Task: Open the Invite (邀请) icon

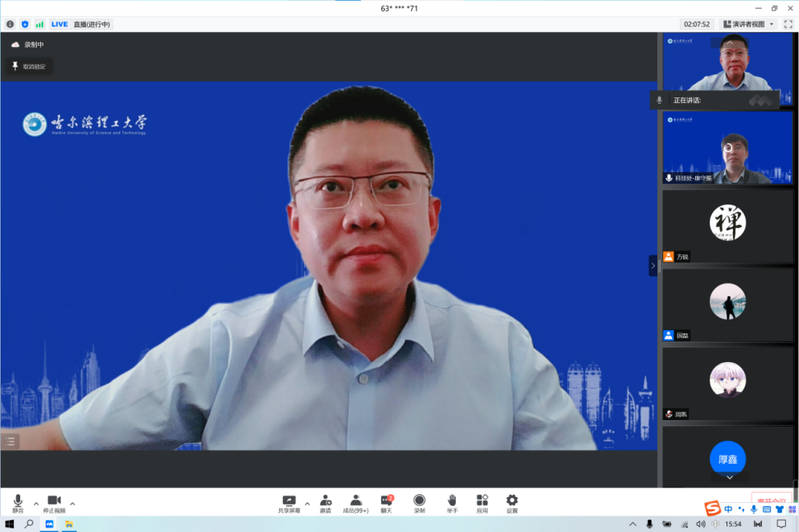Action: (x=325, y=502)
